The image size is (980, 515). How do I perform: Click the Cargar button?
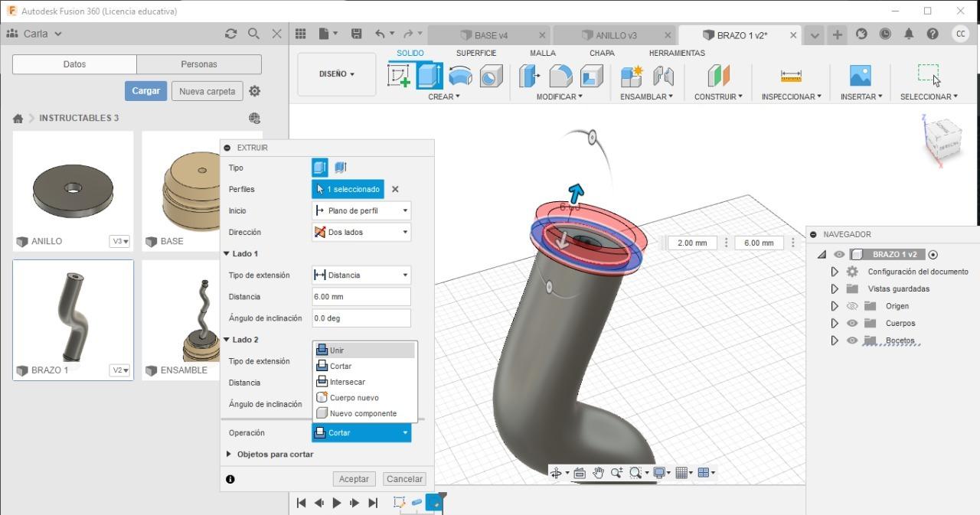click(x=145, y=91)
